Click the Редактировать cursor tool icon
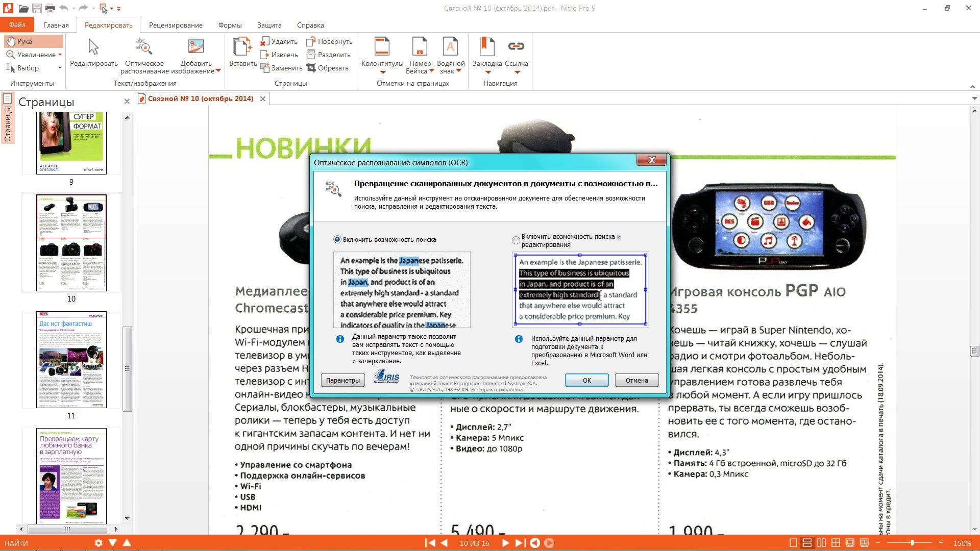 click(93, 47)
